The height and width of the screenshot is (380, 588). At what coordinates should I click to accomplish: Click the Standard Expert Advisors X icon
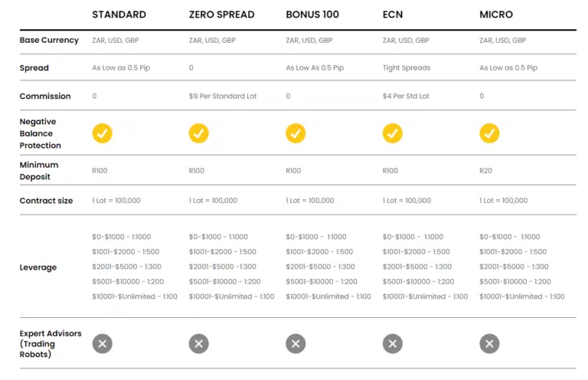pyautogui.click(x=103, y=344)
